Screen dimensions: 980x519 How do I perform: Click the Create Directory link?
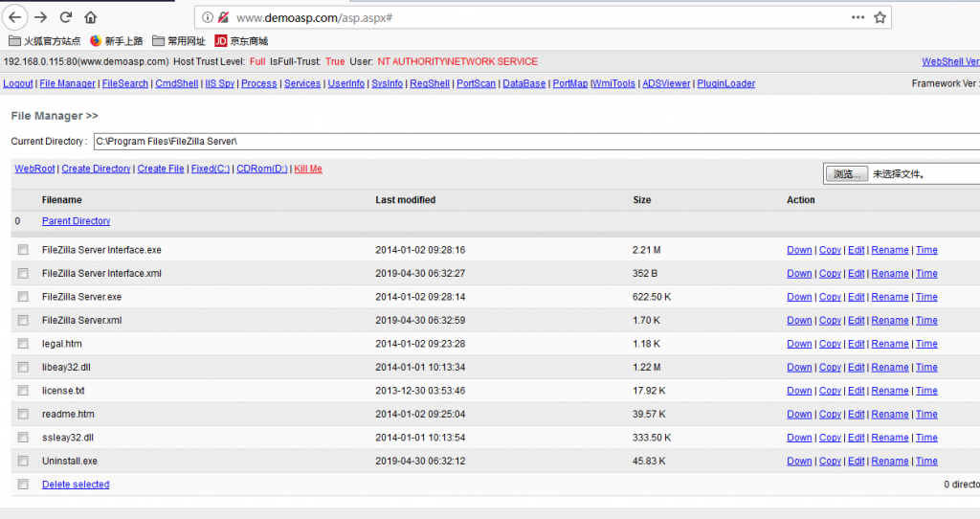tap(97, 169)
